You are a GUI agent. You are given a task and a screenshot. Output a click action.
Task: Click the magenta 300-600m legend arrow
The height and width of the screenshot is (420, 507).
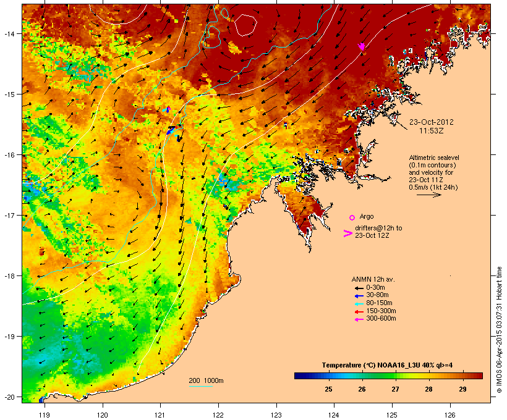[x=359, y=319]
